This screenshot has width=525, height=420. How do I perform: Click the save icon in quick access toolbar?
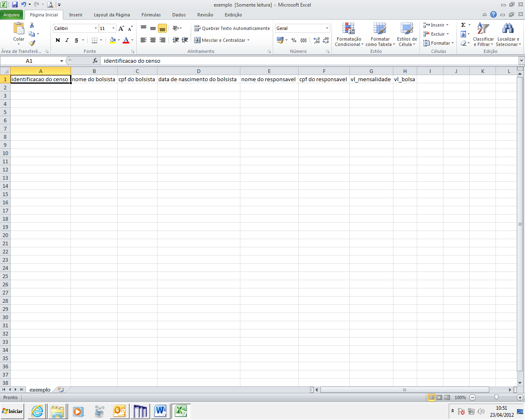[15, 5]
